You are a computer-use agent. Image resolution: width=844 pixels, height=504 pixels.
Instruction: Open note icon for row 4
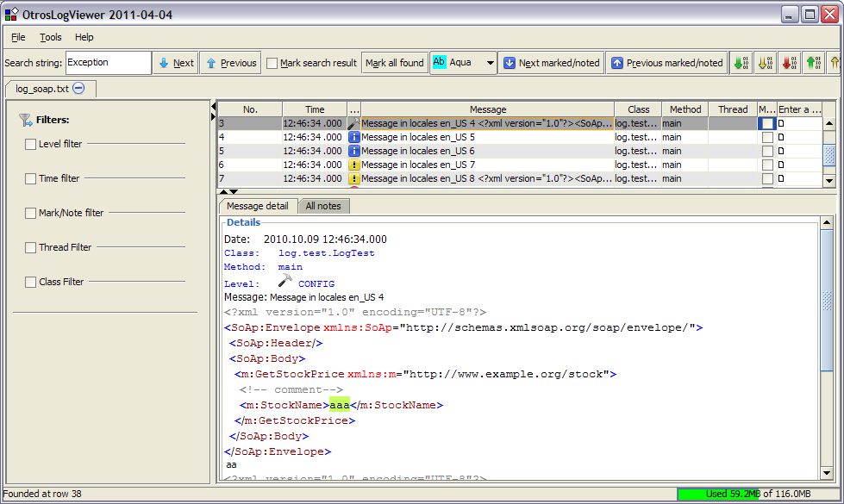point(781,137)
